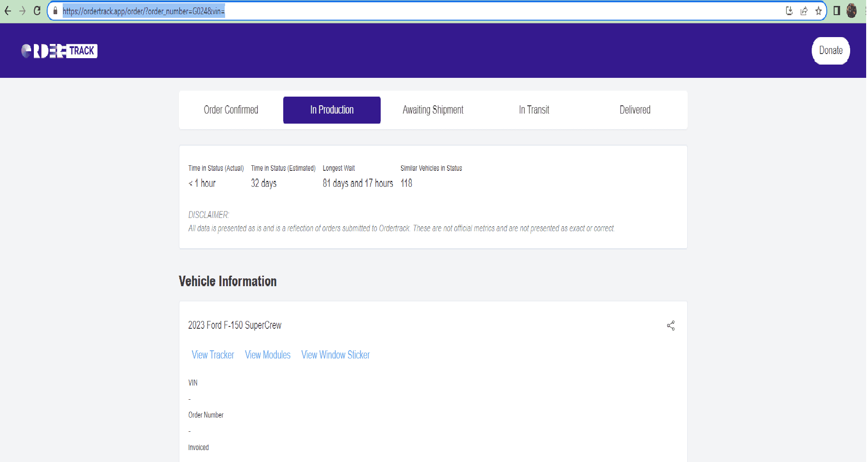
Task: Click the share page icon in address bar
Action: pos(804,11)
